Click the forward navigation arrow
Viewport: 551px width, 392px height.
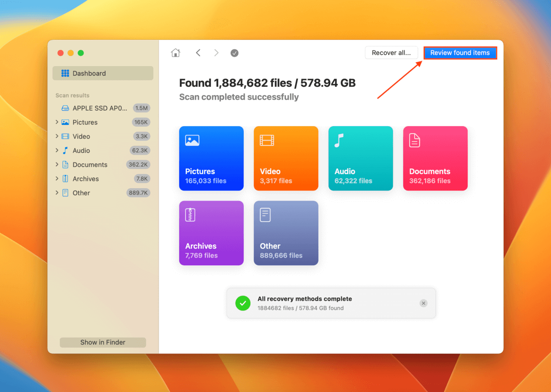click(216, 53)
